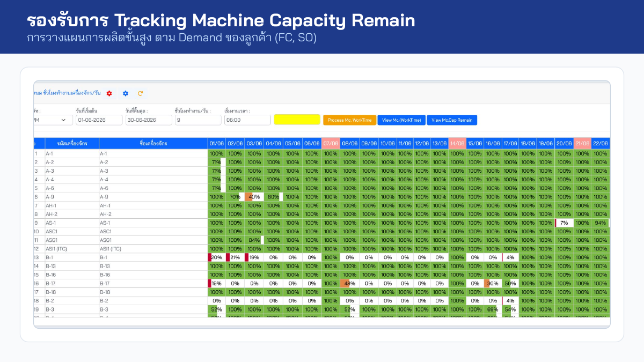Click the orange refresh arrow icon

141,93
